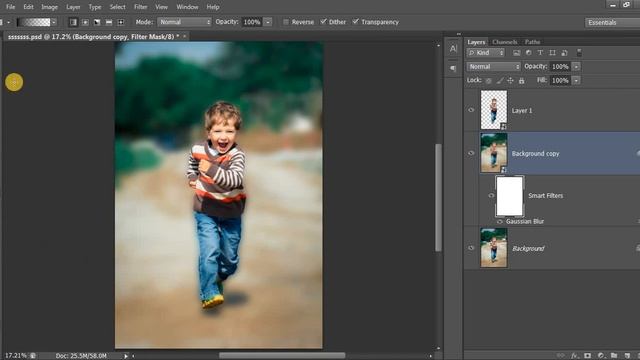Select the radial gradient style icon
The height and width of the screenshot is (360, 640).
(85, 22)
